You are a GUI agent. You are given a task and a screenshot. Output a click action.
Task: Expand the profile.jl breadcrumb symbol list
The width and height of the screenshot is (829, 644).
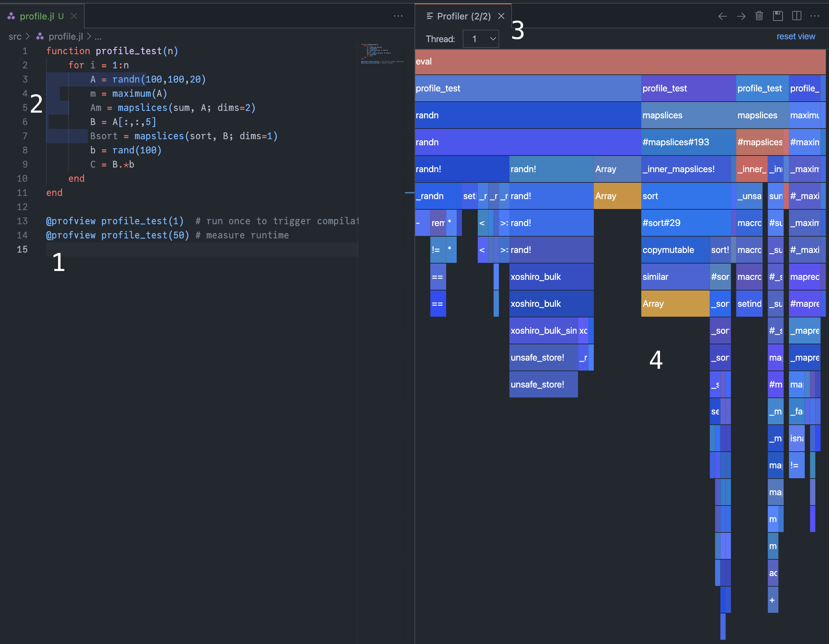pos(98,36)
